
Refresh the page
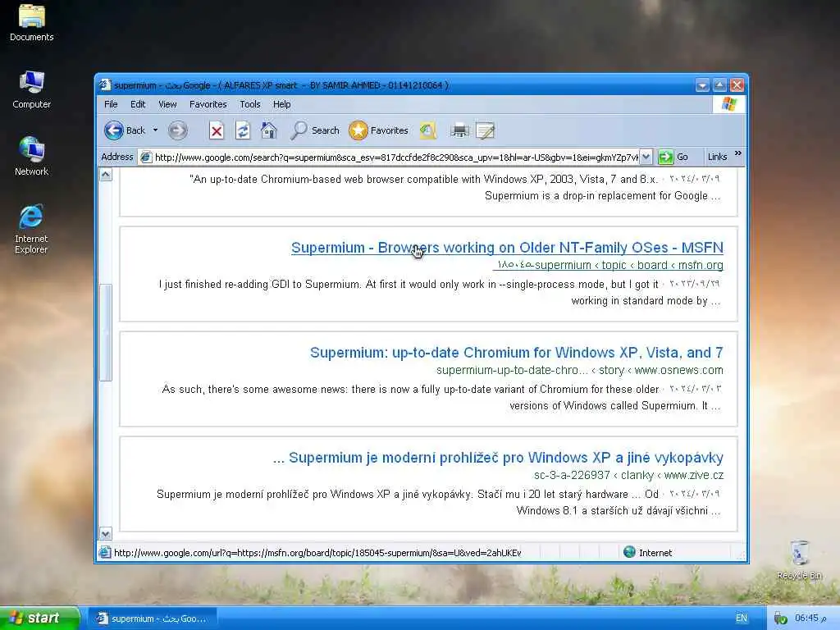pos(243,130)
